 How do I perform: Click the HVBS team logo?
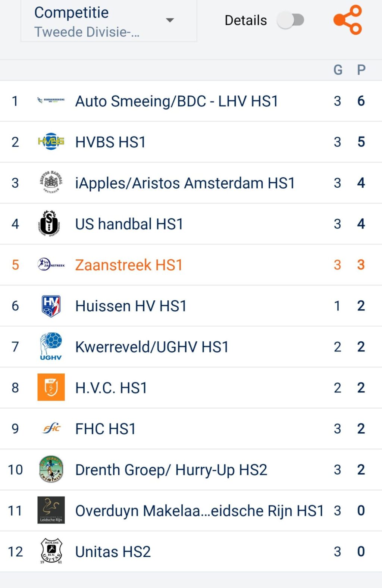(51, 142)
